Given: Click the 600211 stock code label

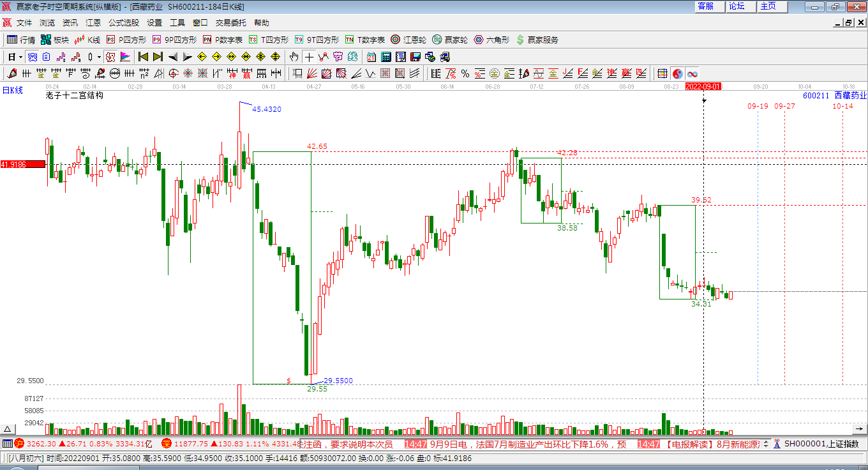Looking at the screenshot, I should pyautogui.click(x=816, y=95).
